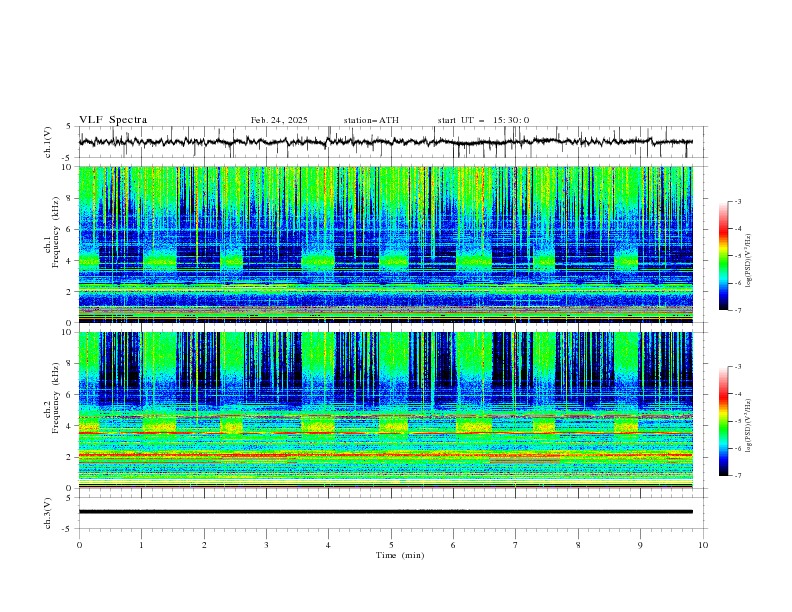Click the ch.1 voltage waveform trace
This screenshot has width=792, height=612.
point(385,142)
